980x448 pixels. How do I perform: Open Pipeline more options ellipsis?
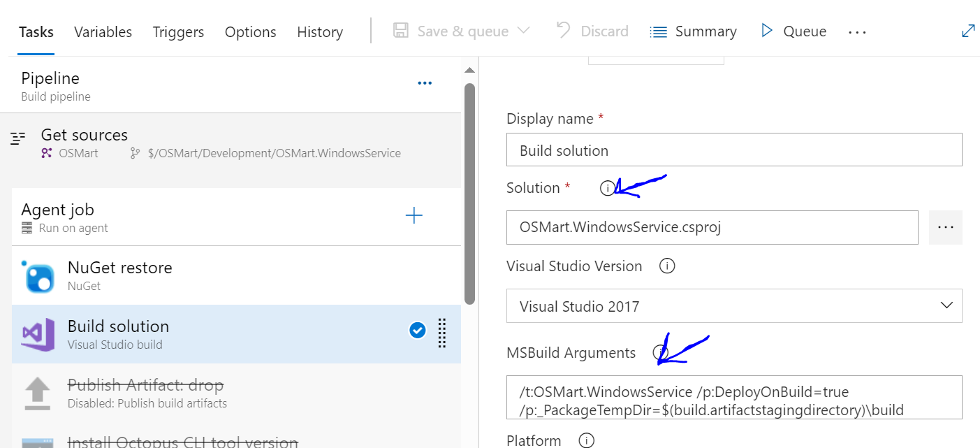[x=425, y=83]
